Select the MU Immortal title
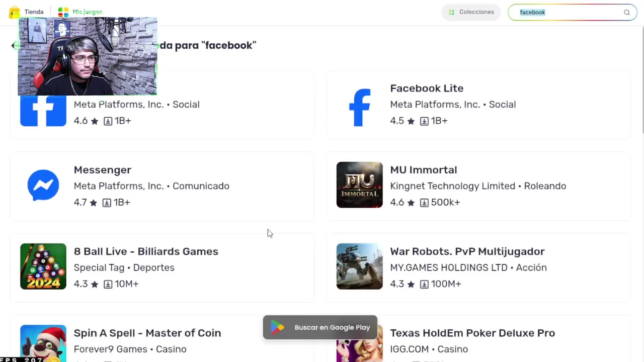 point(423,170)
